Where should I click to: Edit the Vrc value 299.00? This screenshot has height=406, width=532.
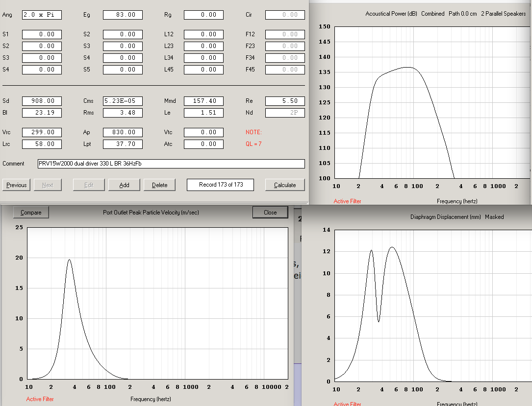click(42, 132)
